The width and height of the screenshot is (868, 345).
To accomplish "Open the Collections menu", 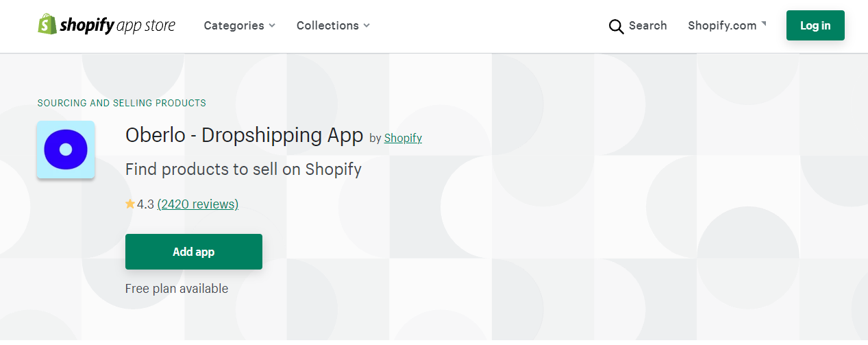I will 333,25.
